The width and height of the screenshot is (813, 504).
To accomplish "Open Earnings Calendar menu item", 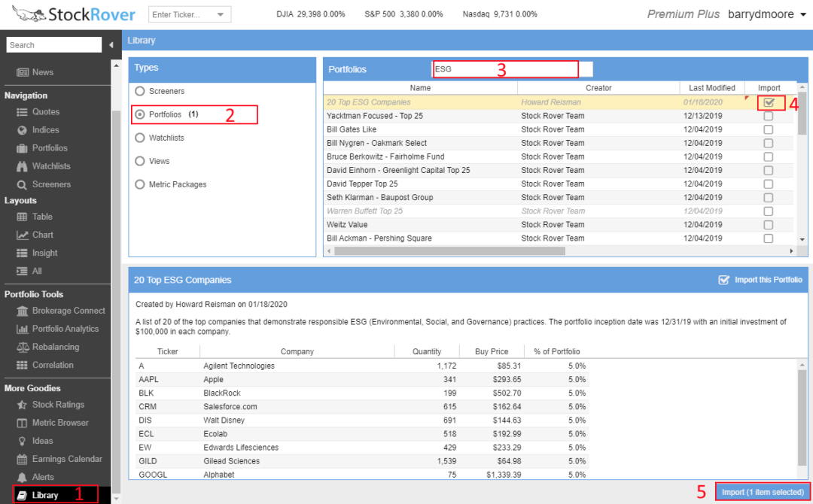I will tap(67, 459).
